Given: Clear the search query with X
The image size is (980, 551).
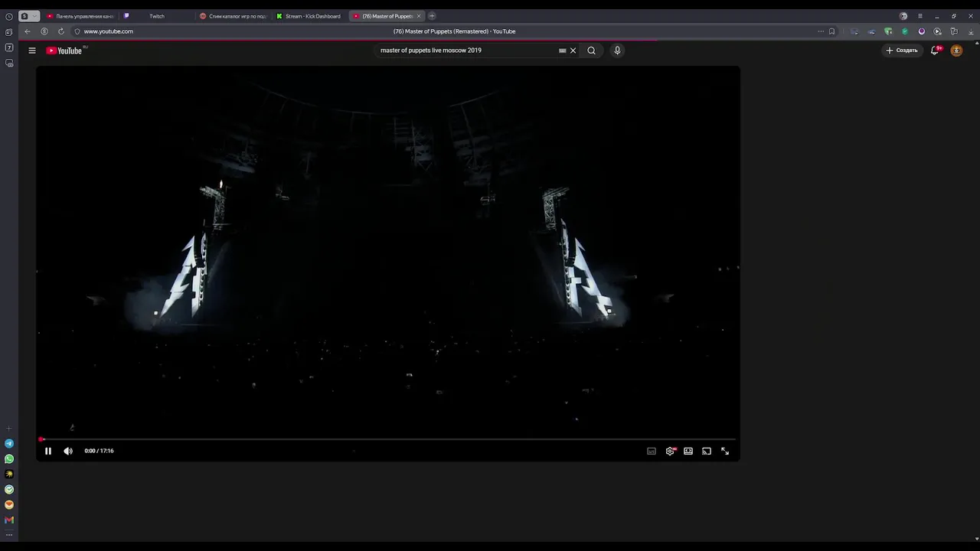Looking at the screenshot, I should pyautogui.click(x=573, y=51).
